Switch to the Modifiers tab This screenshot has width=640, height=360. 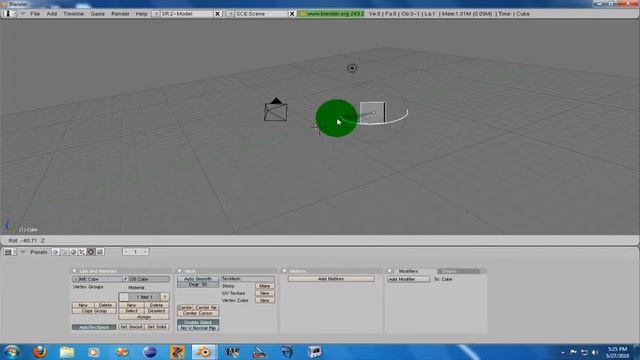click(408, 271)
